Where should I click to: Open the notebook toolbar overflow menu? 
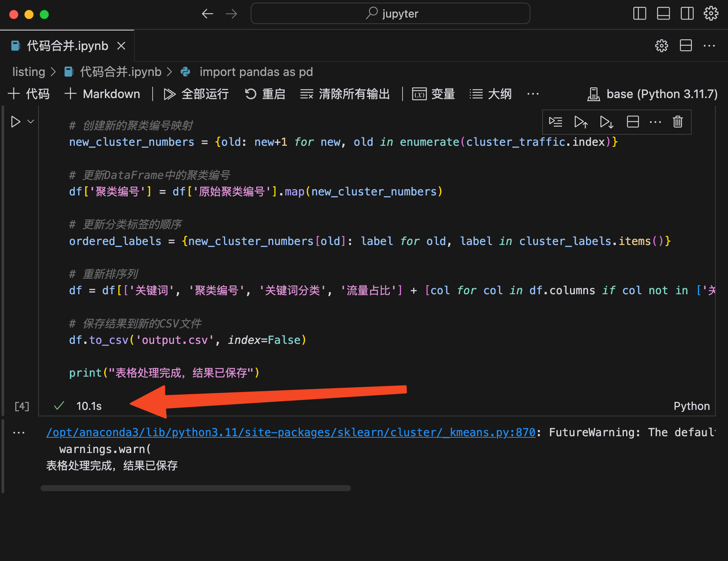533,94
